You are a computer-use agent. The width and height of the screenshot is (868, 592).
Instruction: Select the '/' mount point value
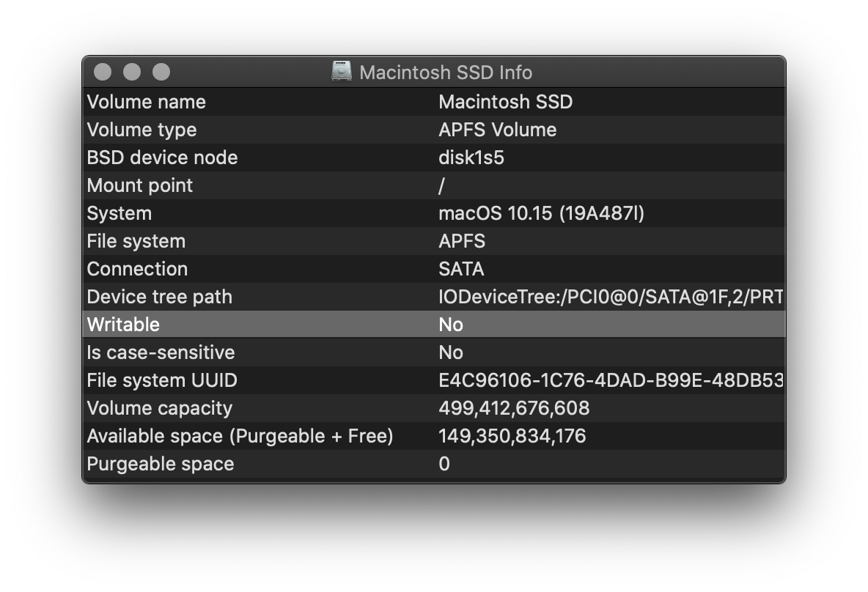point(441,185)
